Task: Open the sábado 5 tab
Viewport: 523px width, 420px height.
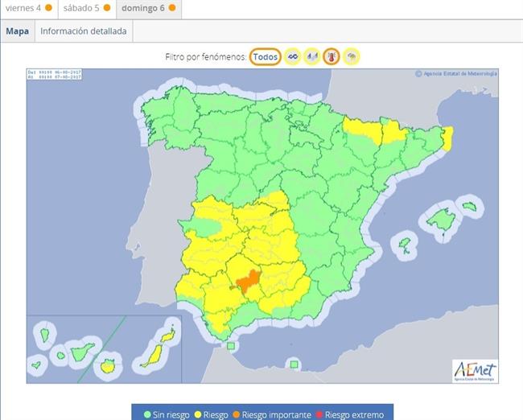Action: 87,8
